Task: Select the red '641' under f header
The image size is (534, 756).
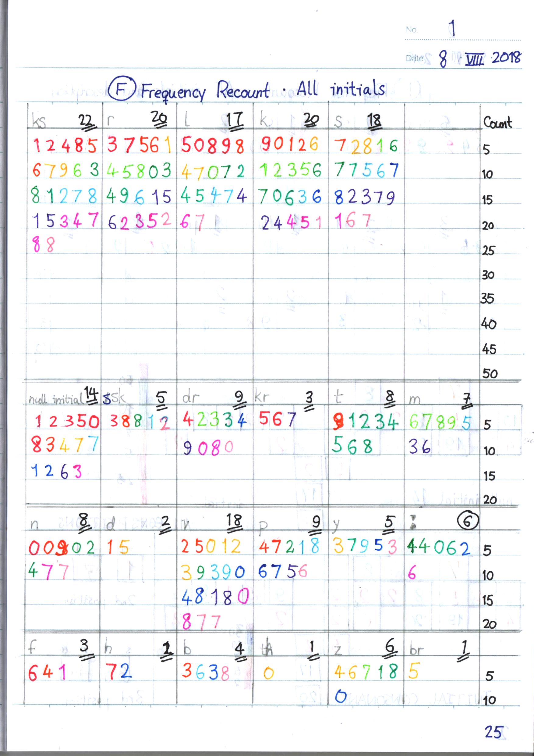Action: 47,673
